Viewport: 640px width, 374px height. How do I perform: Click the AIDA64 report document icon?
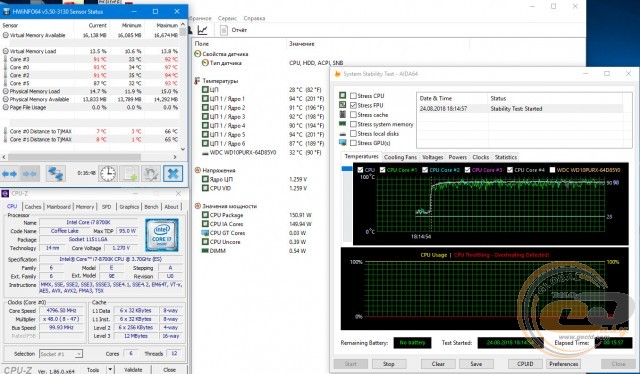pos(223,30)
